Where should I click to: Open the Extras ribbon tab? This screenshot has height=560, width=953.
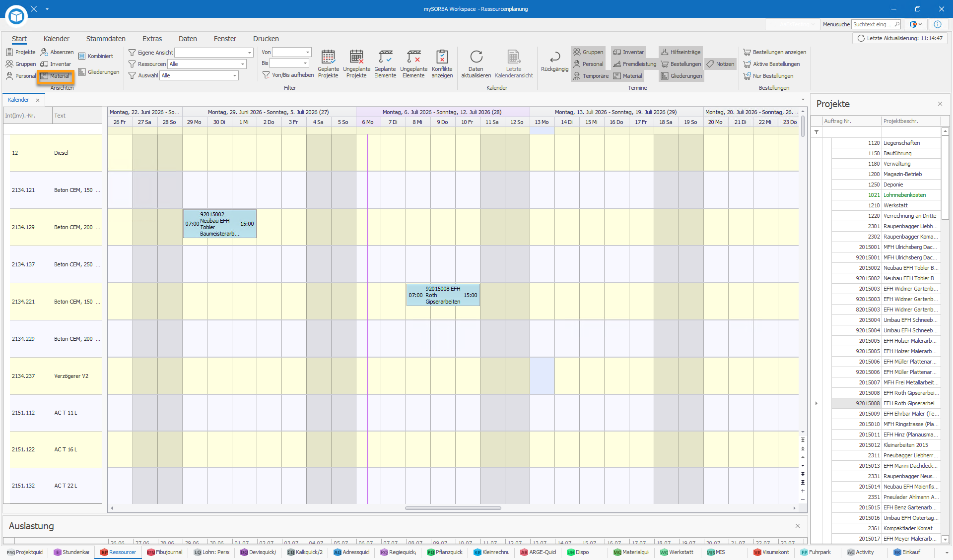(152, 39)
